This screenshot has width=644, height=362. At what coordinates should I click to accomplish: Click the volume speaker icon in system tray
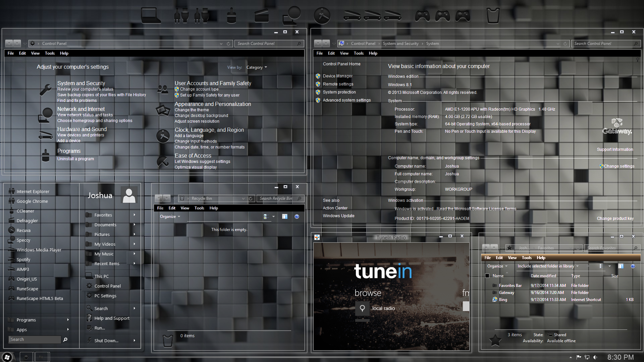pos(595,357)
